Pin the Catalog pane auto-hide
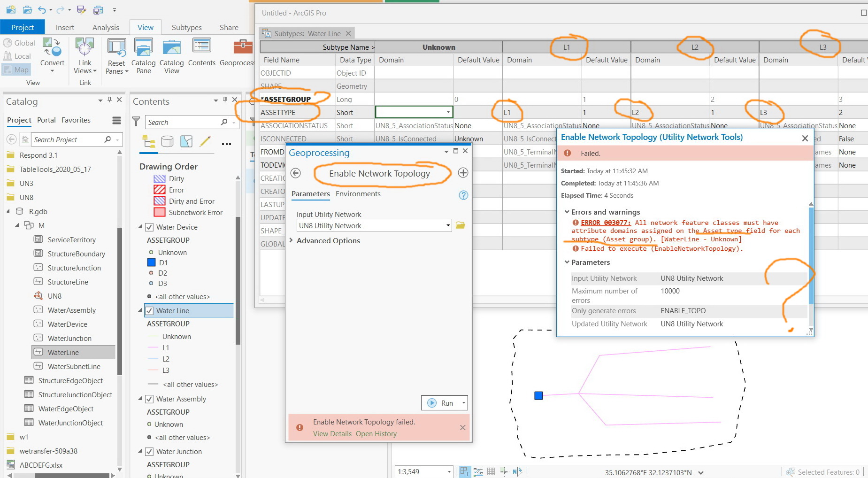 [109, 100]
